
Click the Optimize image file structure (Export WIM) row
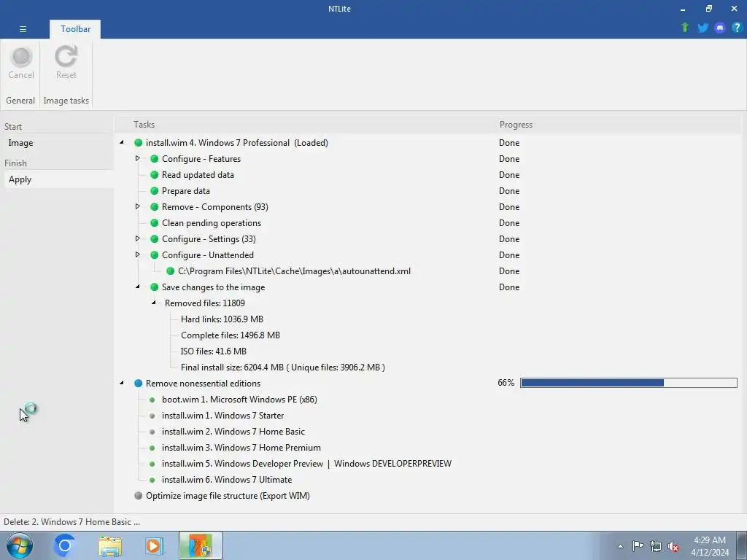pyautogui.click(x=228, y=496)
